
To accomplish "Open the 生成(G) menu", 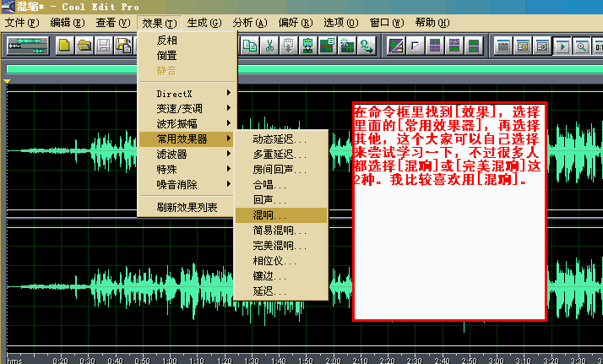I will pos(204,23).
